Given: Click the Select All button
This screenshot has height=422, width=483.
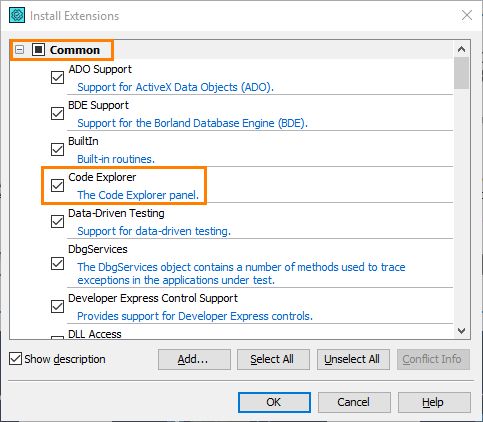Looking at the screenshot, I should tap(273, 359).
